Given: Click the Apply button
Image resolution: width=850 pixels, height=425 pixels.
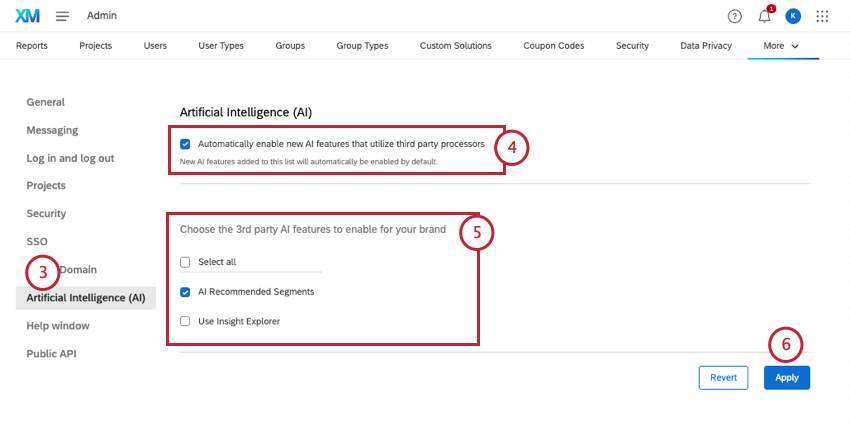Looking at the screenshot, I should [x=787, y=377].
